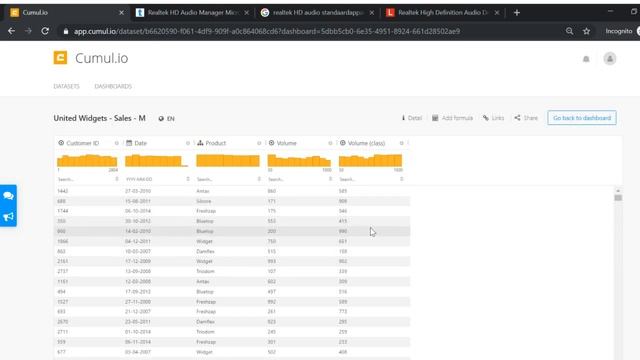Click the Volume (class) search field
The width and height of the screenshot is (640, 360).
click(x=369, y=179)
